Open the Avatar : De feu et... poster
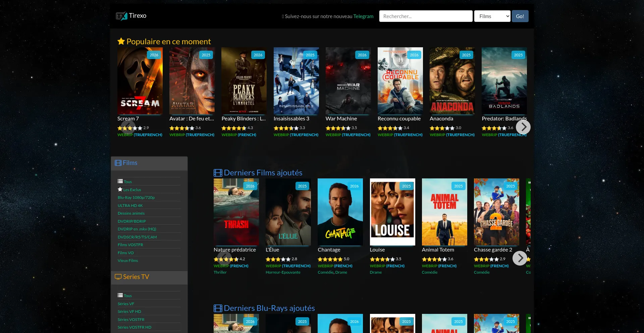 (192, 81)
